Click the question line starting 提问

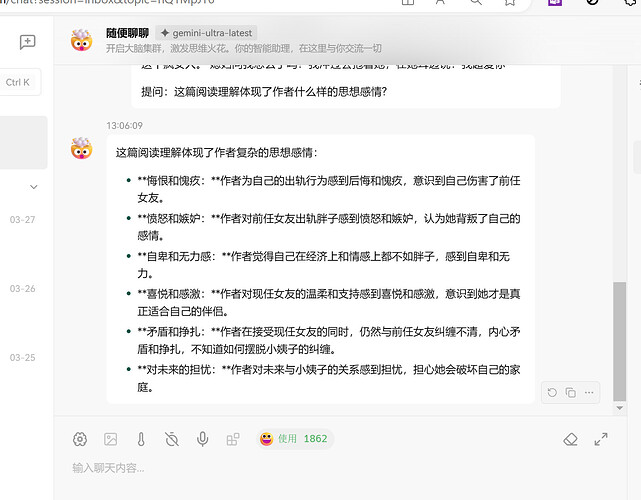pyautogui.click(x=264, y=92)
